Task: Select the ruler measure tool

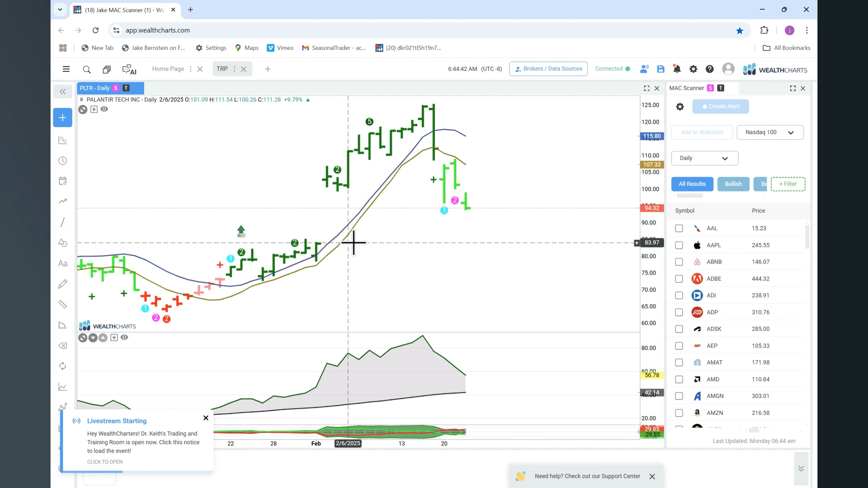Action: click(63, 305)
